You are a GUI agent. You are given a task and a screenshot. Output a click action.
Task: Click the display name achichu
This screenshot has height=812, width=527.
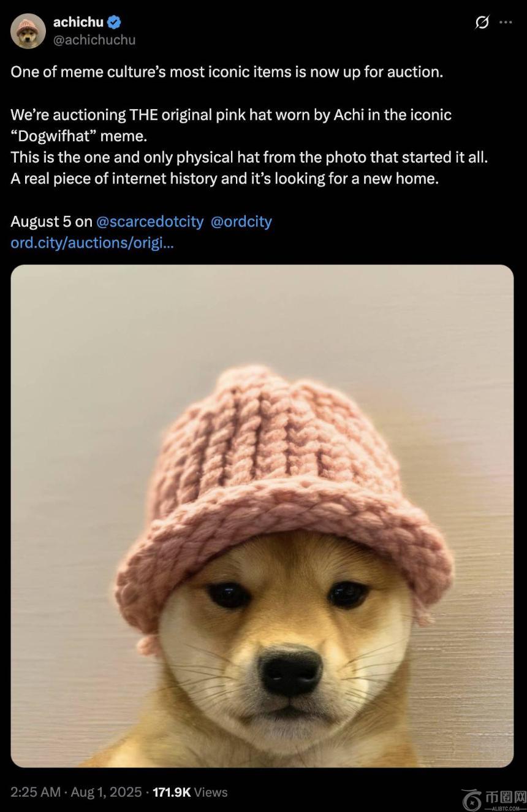78,22
